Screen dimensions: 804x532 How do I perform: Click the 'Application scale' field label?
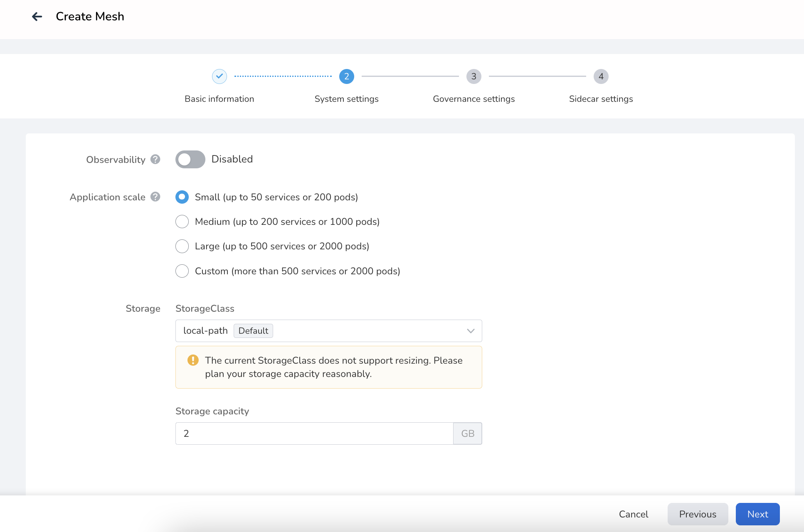pos(108,197)
